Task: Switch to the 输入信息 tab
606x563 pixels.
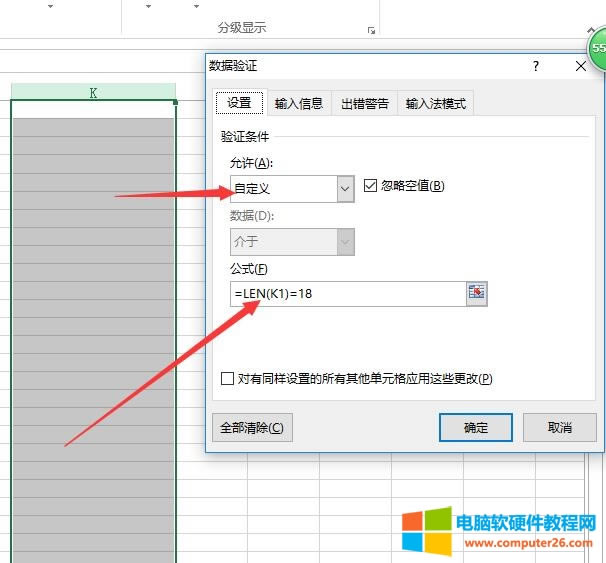Action: (x=299, y=103)
